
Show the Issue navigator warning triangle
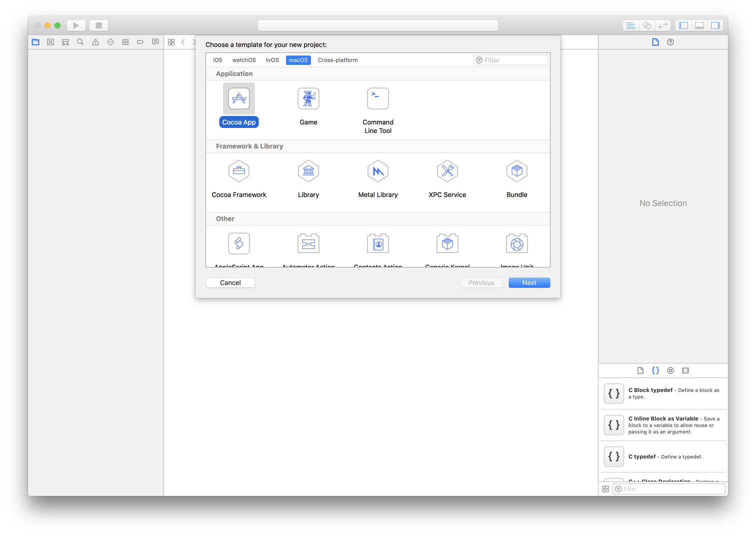click(95, 42)
